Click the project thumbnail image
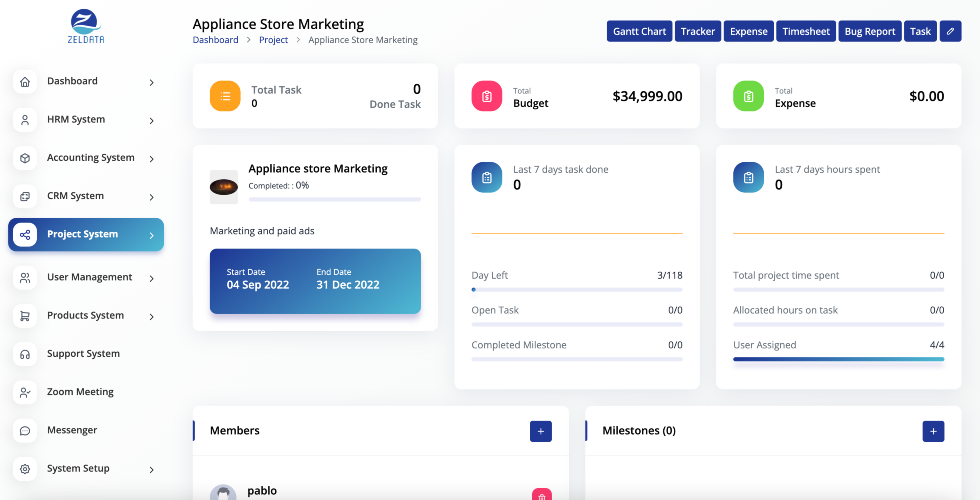Image resolution: width=980 pixels, height=500 pixels. coord(224,187)
